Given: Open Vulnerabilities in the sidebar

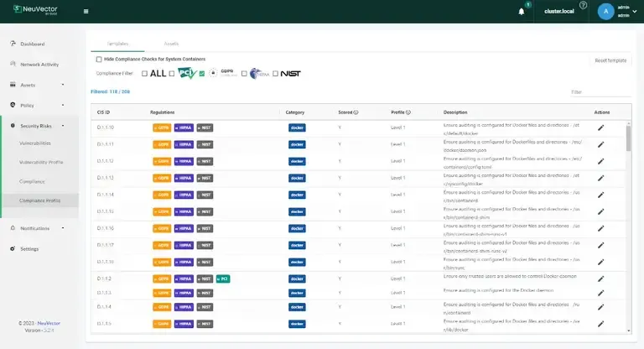Looking at the screenshot, I should pyautogui.click(x=35, y=143).
